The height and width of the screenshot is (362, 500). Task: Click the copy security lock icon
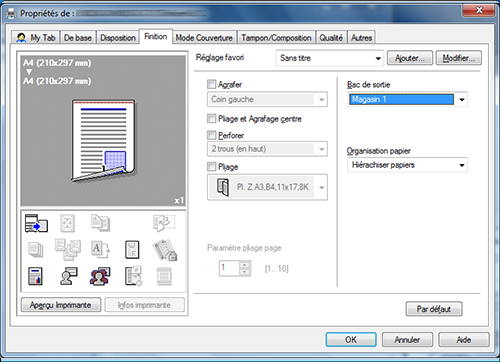[x=165, y=250]
